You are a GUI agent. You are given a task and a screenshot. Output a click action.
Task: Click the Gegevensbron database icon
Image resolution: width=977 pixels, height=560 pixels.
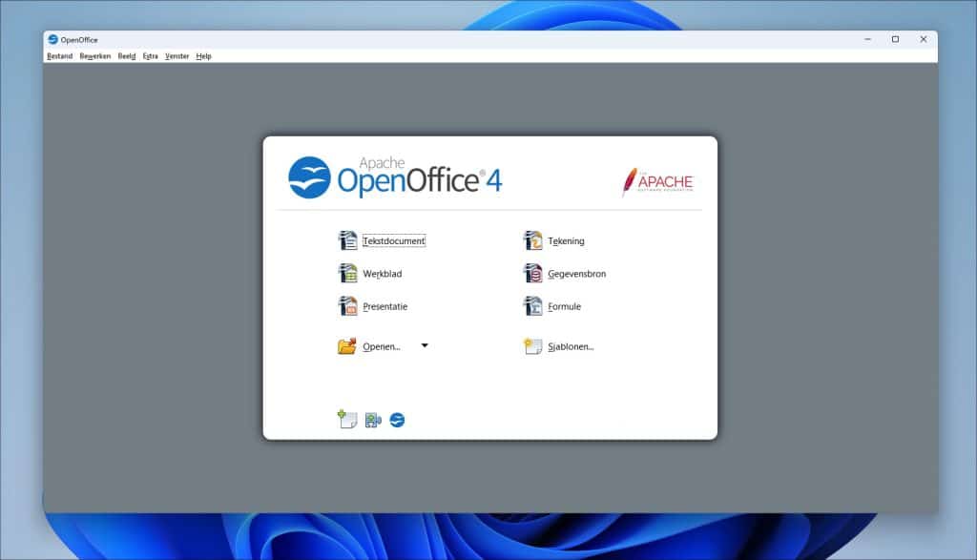(x=532, y=274)
